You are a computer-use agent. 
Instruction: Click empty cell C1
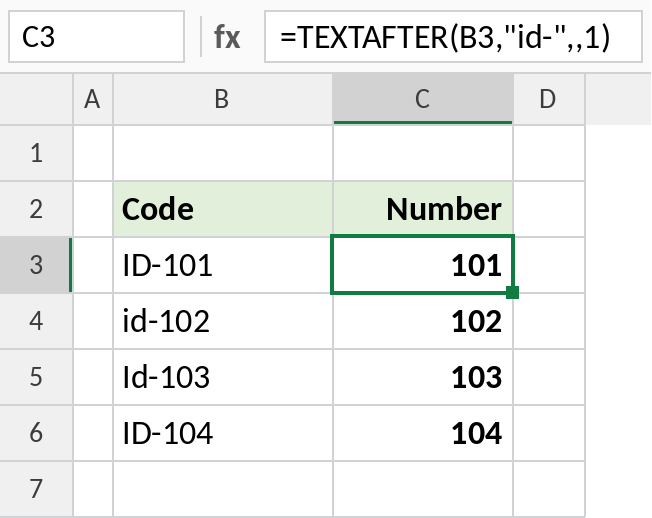tap(423, 153)
